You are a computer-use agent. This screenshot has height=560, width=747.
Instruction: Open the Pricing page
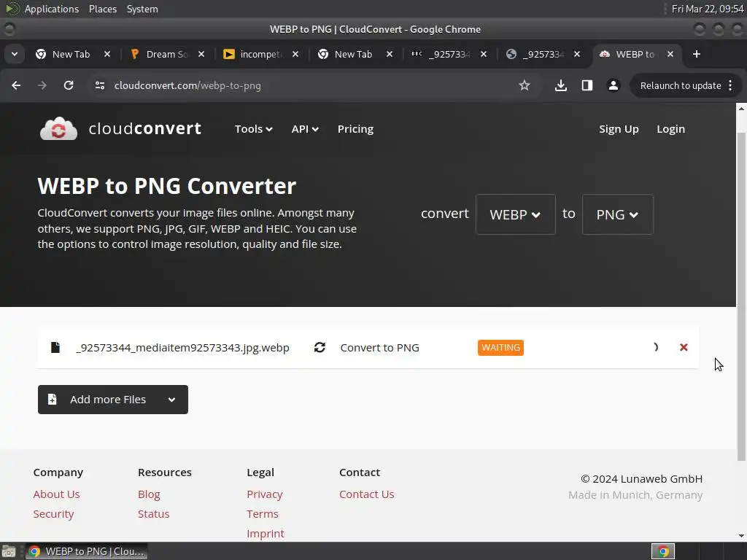coord(355,129)
